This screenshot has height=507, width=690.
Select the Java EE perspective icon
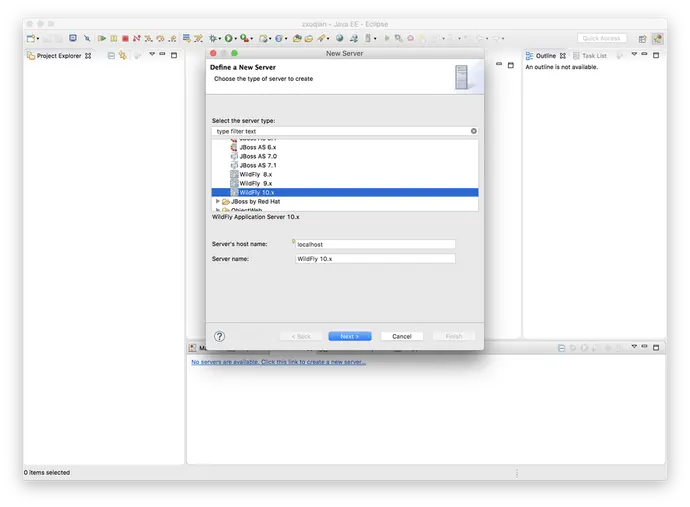click(x=657, y=39)
